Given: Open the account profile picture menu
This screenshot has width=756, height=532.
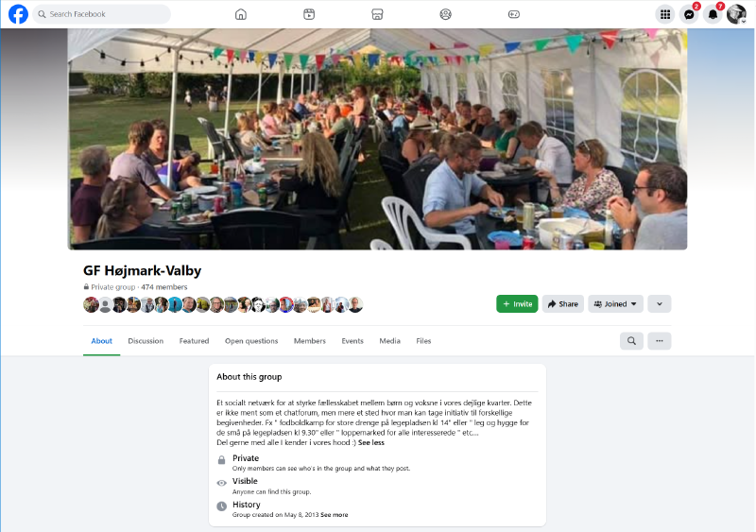Looking at the screenshot, I should (x=736, y=14).
